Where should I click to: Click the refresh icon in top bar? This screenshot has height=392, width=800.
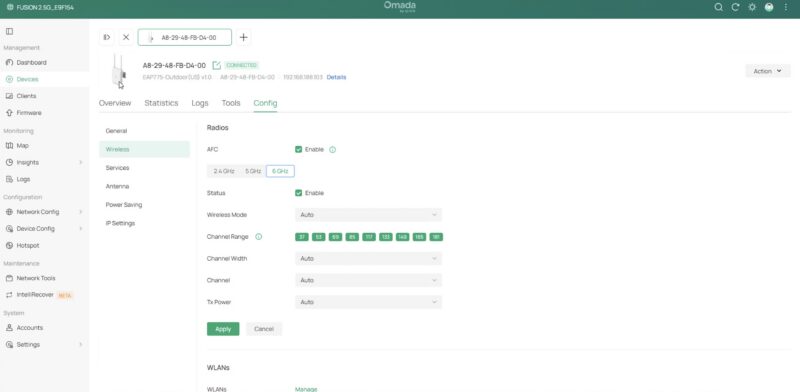point(735,7)
